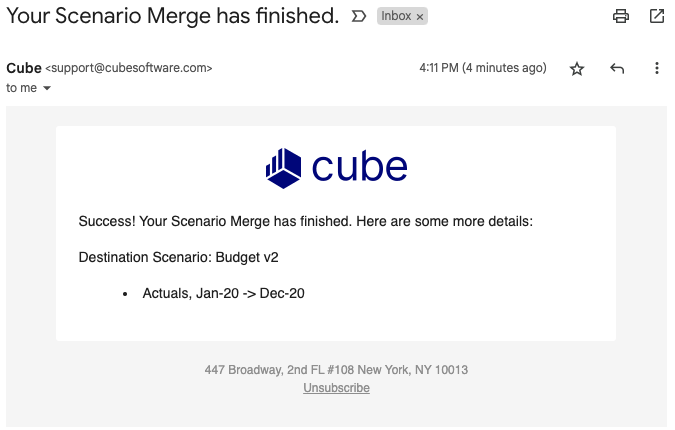Screen dimensions: 675x430
Task: Click the sender name Cube
Action: 24,68
